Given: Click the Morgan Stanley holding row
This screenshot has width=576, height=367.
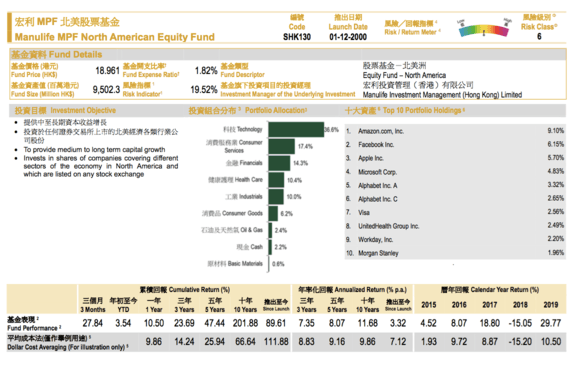Looking at the screenshot, I should pos(455,253).
